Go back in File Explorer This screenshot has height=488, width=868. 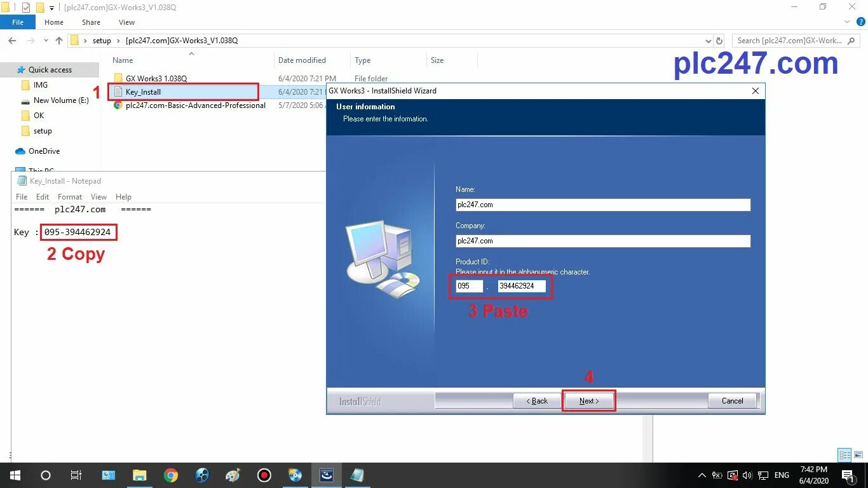(x=12, y=41)
